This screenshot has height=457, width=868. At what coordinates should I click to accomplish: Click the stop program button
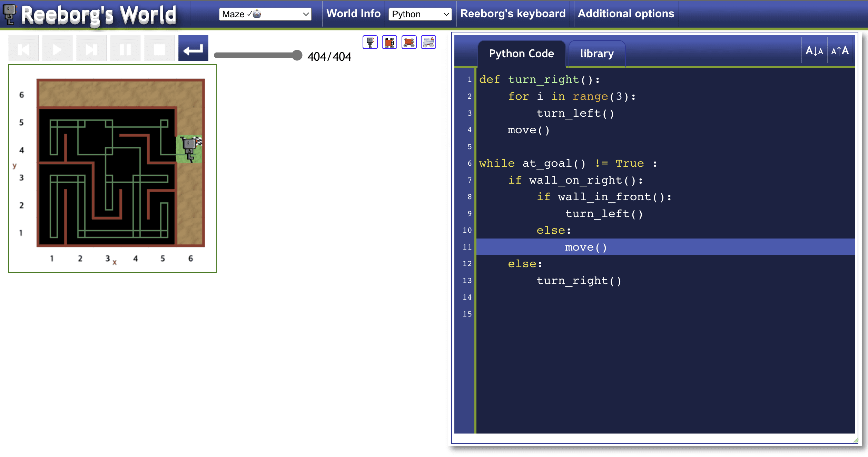[159, 48]
